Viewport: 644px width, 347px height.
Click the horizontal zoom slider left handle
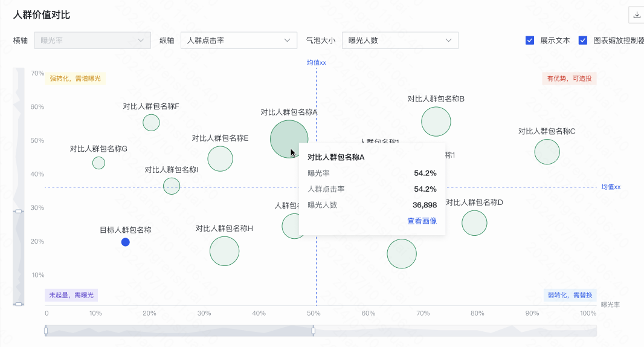tap(45, 331)
